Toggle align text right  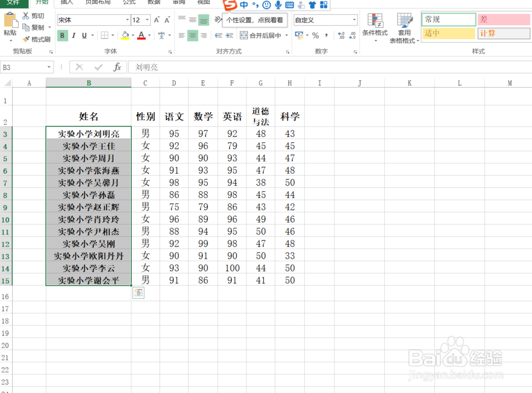click(204, 35)
